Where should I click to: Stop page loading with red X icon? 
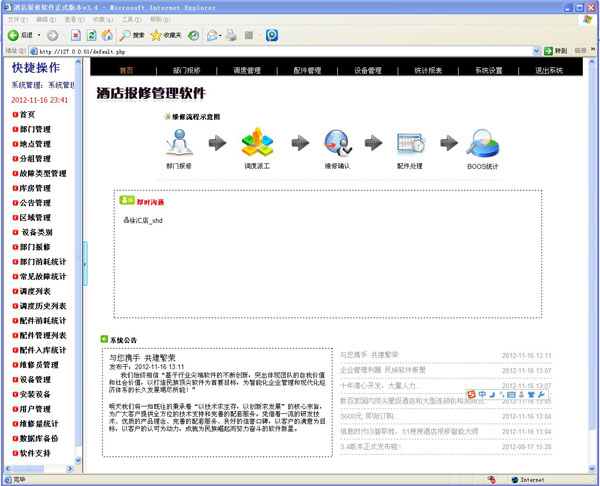pos(76,35)
